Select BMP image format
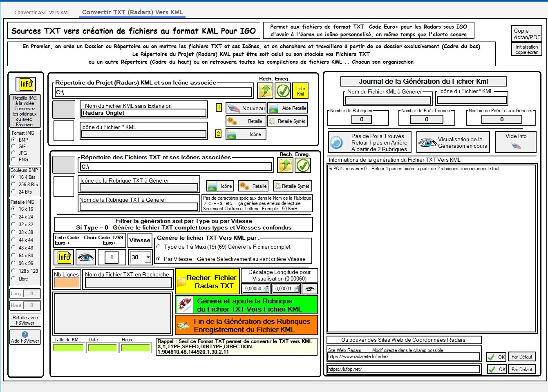548x392 pixels. 13,140
